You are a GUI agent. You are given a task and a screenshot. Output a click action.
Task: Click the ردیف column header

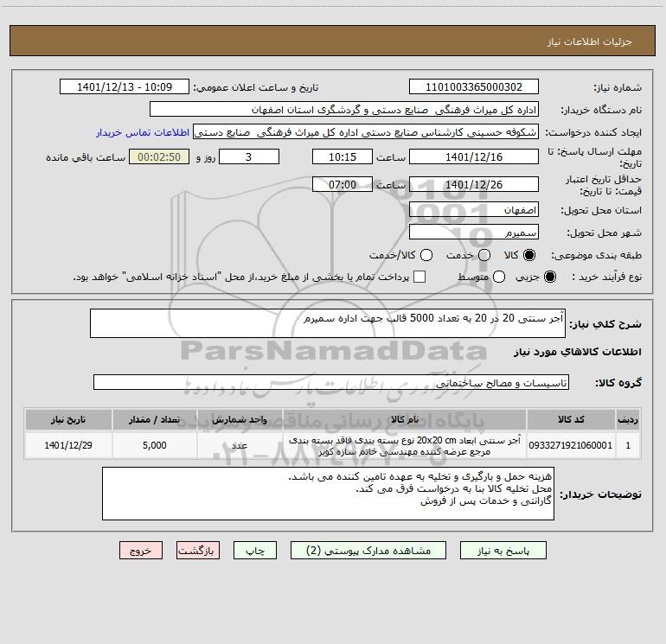(628, 420)
